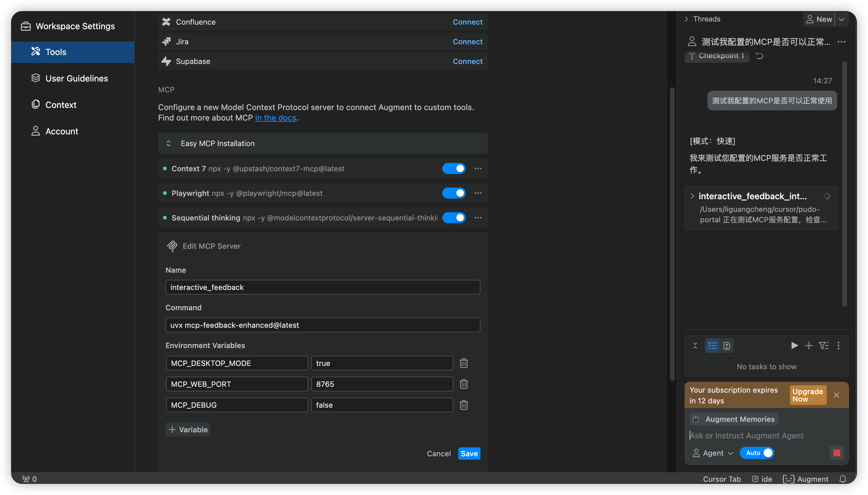This screenshot has width=868, height=495.
Task: Open the Agent mode dropdown
Action: pyautogui.click(x=713, y=453)
